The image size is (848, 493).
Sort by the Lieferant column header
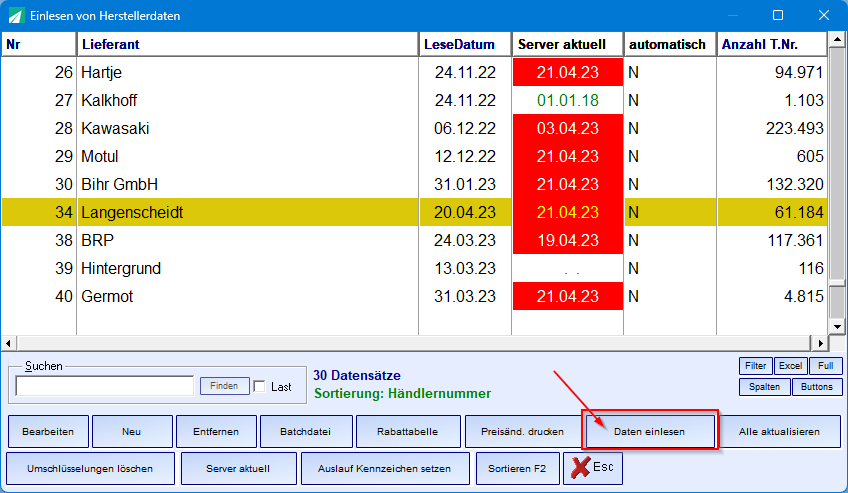pos(248,44)
